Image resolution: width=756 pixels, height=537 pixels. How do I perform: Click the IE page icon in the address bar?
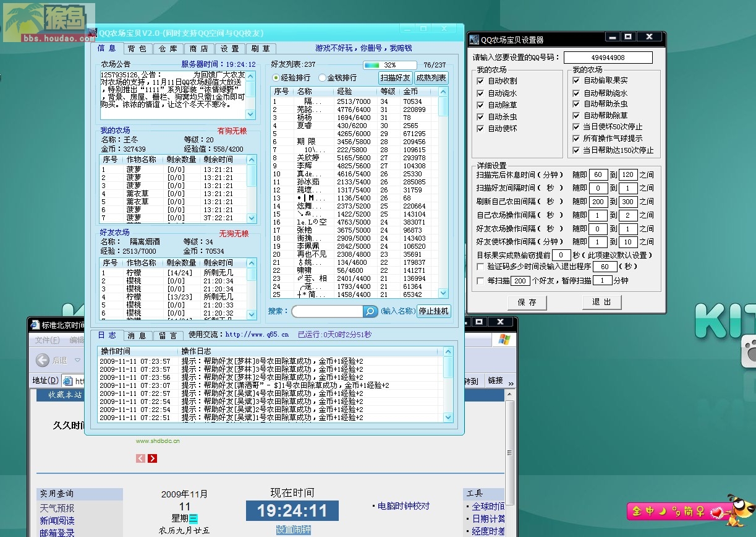coord(67,381)
